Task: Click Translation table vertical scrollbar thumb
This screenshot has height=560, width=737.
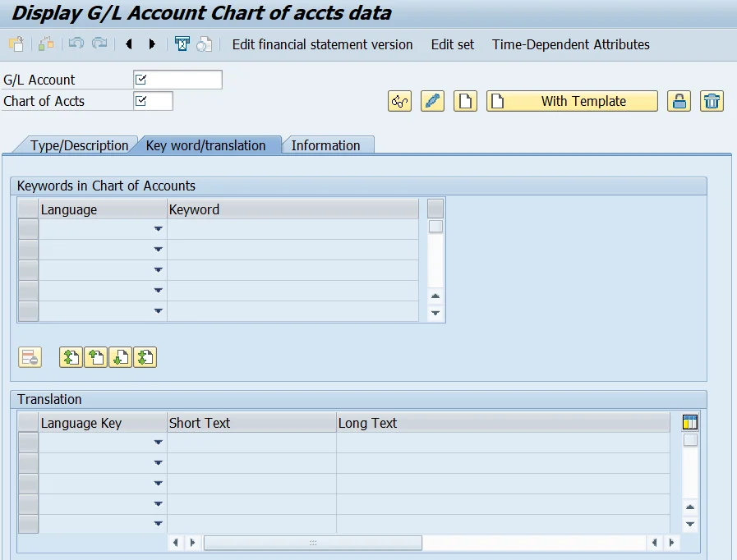Action: (690, 440)
